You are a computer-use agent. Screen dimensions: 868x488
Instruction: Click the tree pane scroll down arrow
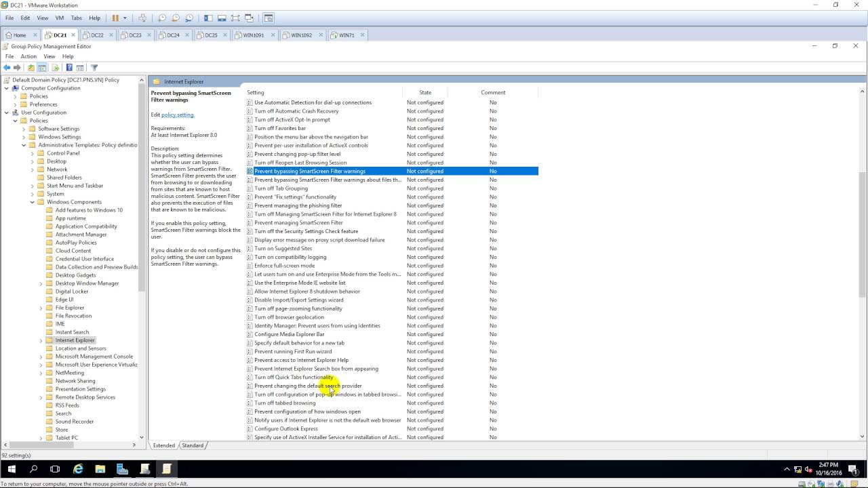point(142,437)
